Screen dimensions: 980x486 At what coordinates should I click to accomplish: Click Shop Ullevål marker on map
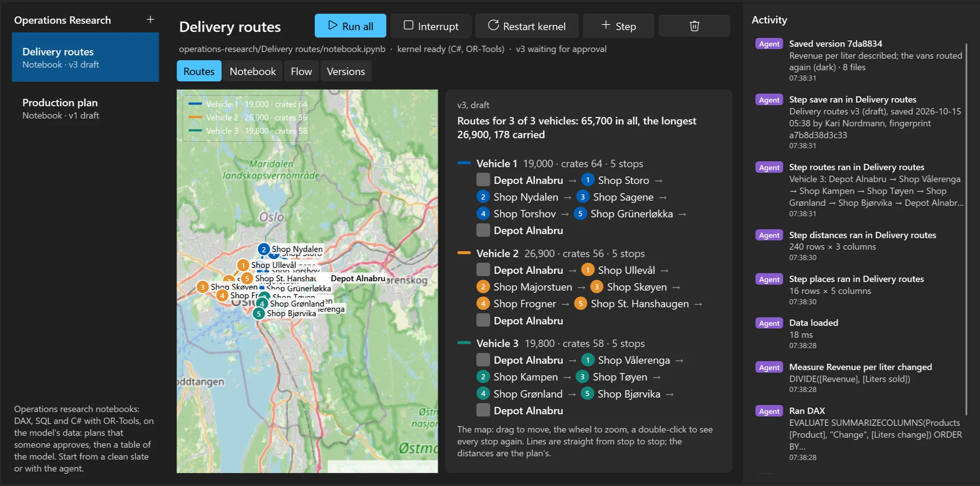243,265
